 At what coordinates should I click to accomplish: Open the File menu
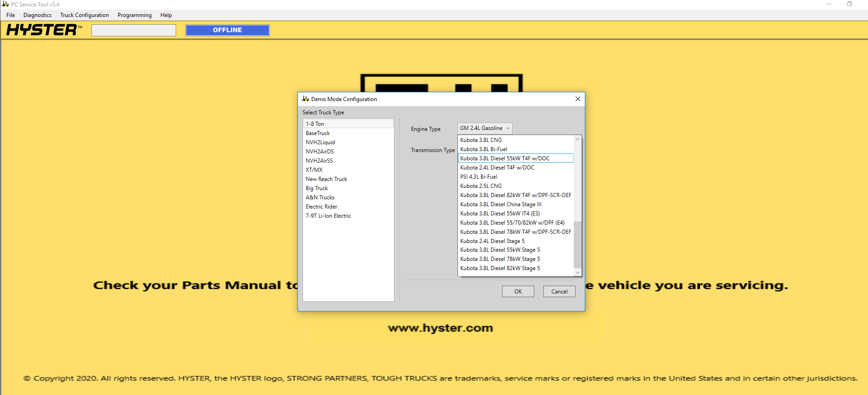coord(11,15)
